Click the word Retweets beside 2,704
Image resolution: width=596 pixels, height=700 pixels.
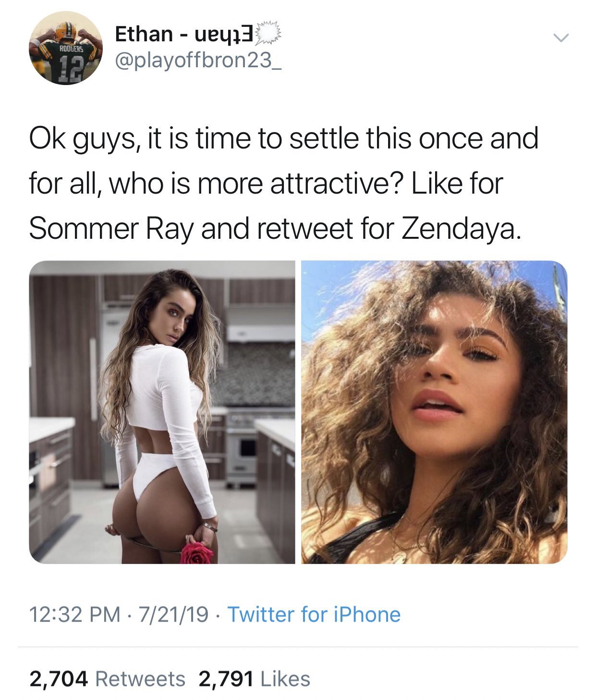point(141,679)
